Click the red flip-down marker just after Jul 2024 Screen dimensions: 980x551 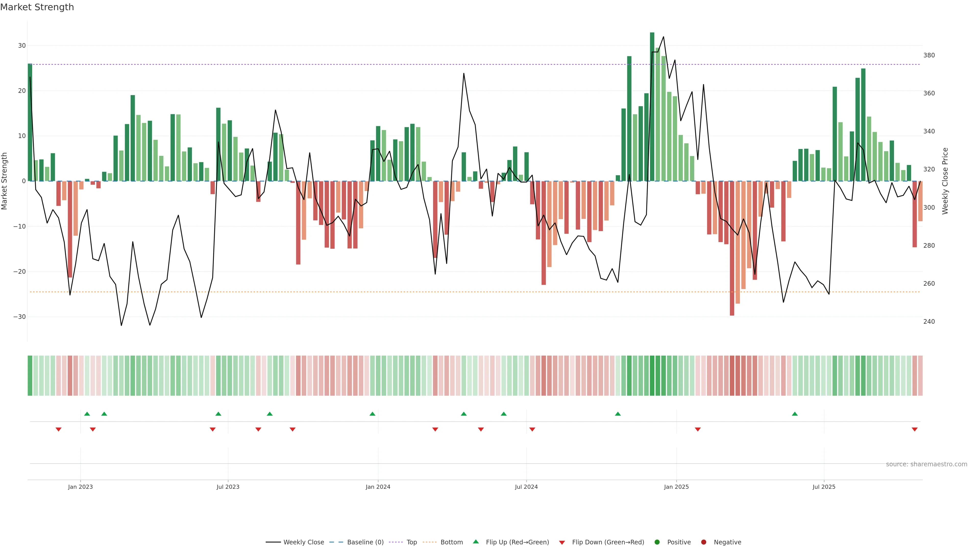532,429
